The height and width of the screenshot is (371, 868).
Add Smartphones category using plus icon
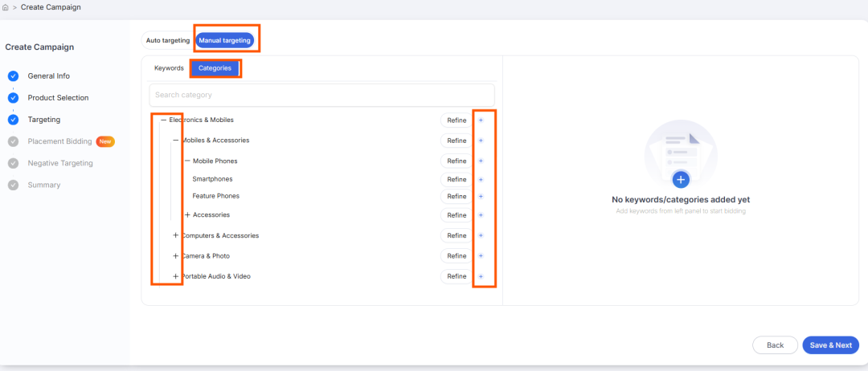click(x=481, y=180)
